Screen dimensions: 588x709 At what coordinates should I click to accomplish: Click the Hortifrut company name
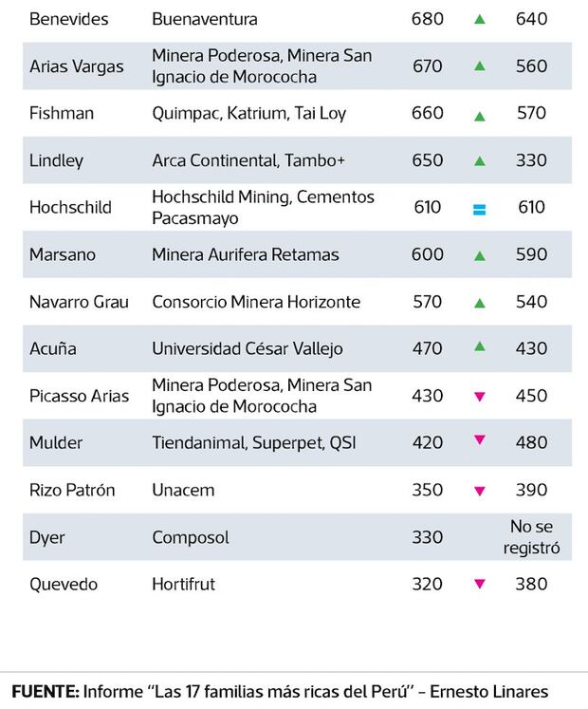point(183,584)
